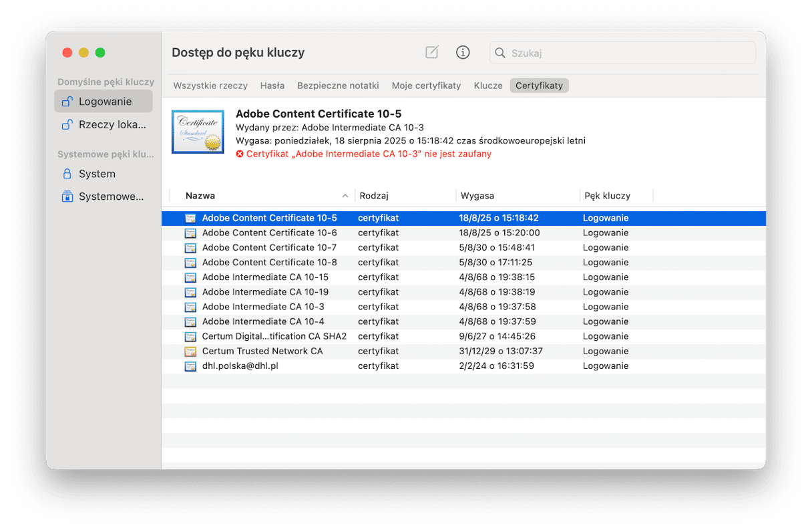Click the magnifier icon in search field
The image size is (812, 530).
pyautogui.click(x=499, y=53)
